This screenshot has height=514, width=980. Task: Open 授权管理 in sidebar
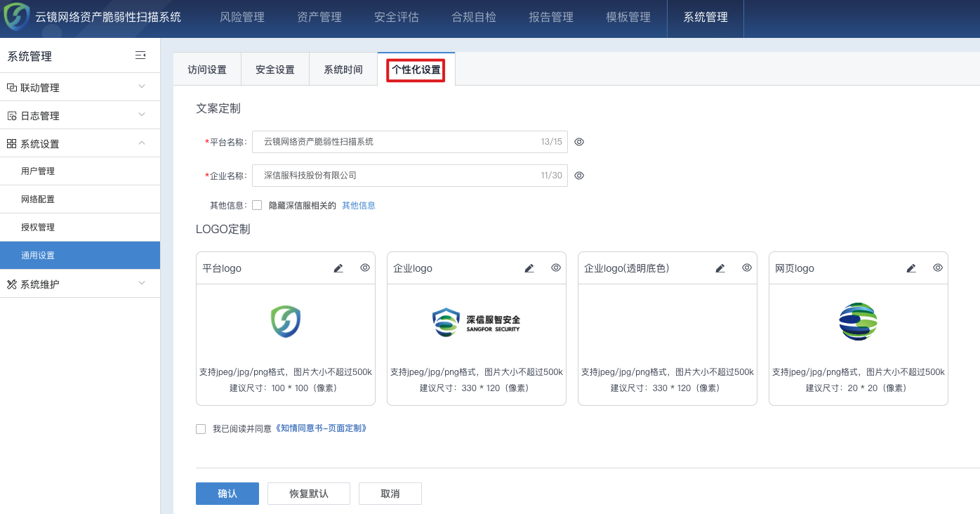80,228
